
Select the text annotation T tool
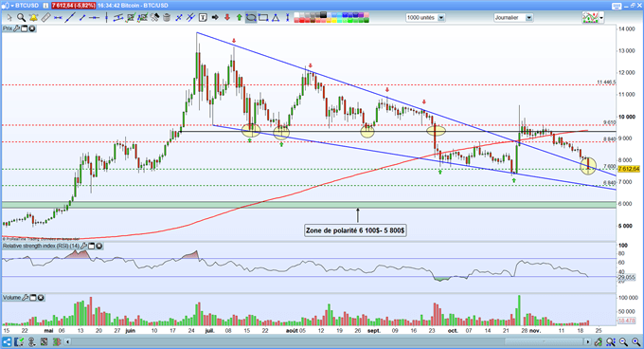pos(203,18)
